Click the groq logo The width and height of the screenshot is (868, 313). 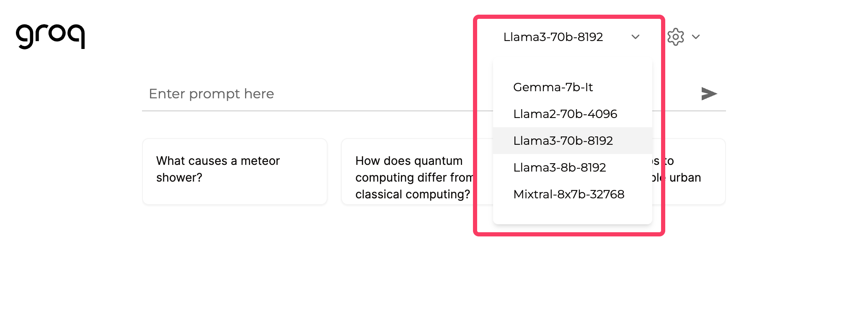(50, 36)
